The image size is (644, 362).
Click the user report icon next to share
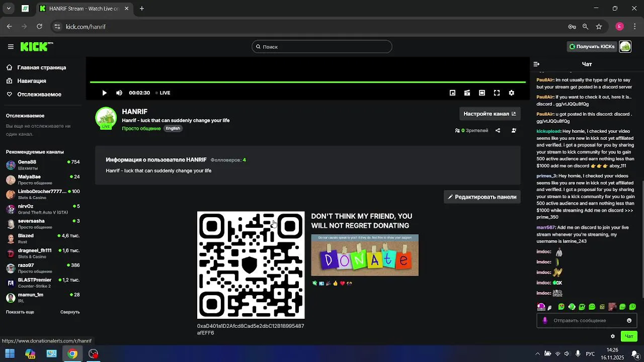click(x=514, y=131)
